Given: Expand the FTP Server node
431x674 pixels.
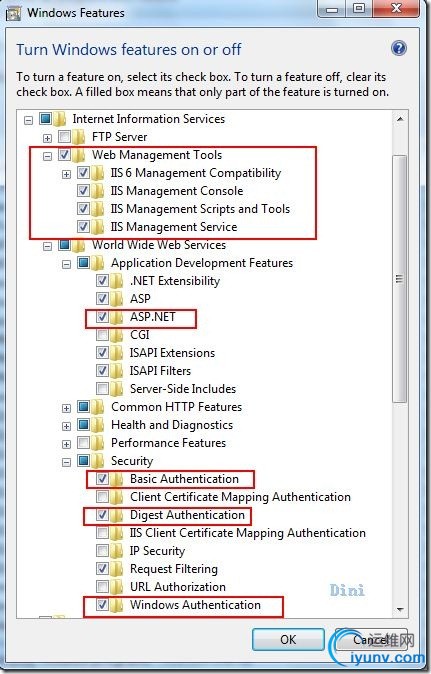Looking at the screenshot, I should [47, 138].
